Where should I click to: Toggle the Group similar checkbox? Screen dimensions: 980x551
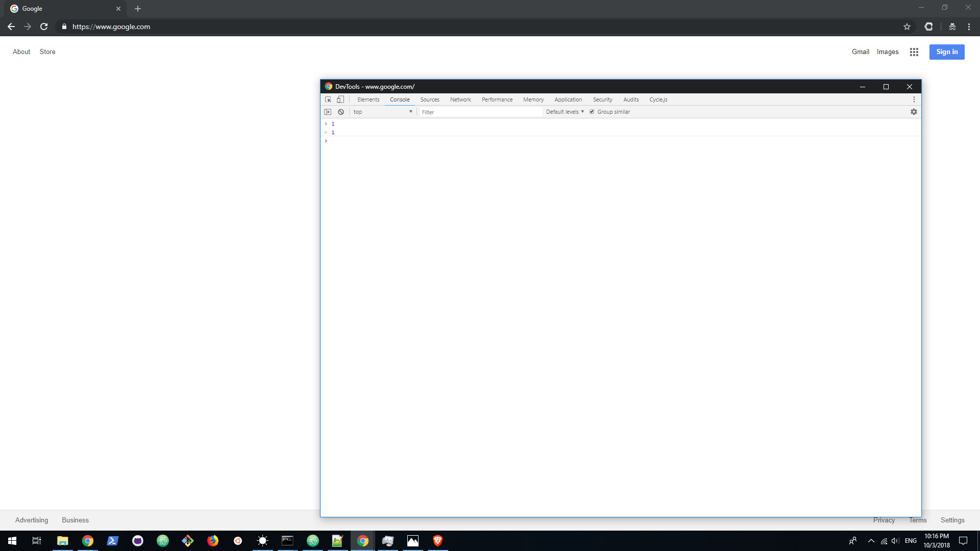coord(592,112)
